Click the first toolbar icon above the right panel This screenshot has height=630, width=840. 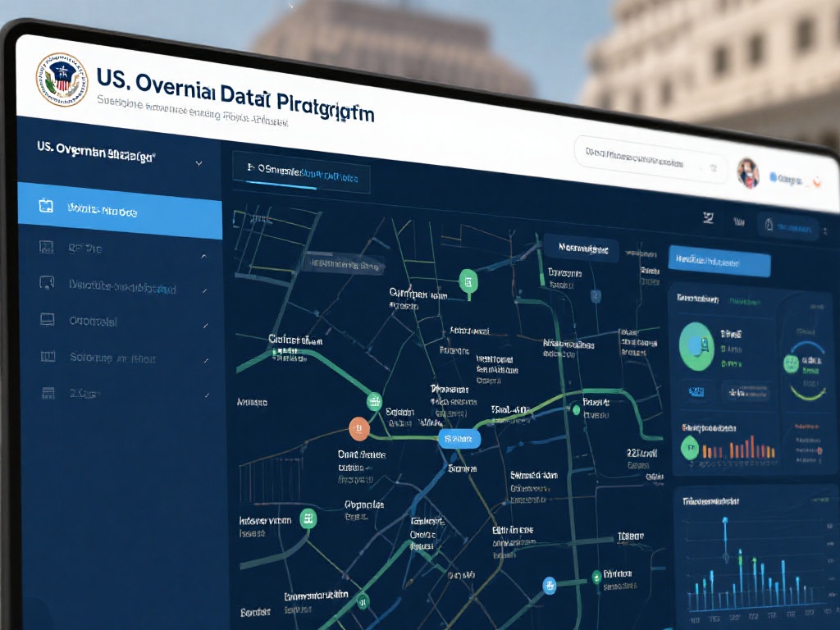[x=708, y=217]
